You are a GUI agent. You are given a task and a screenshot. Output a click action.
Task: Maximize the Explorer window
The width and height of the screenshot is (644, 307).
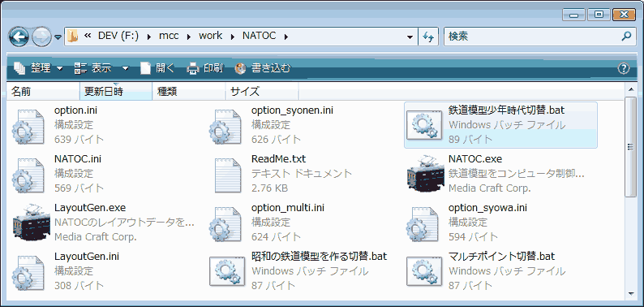(x=599, y=15)
